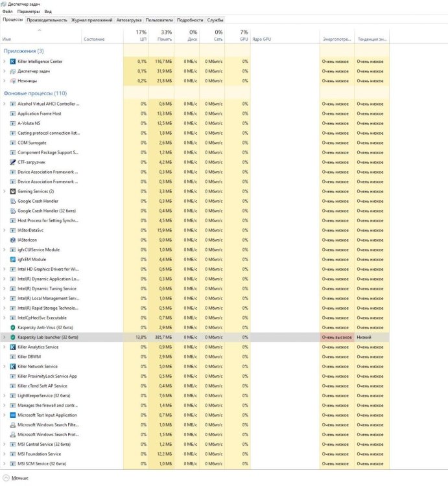The width and height of the screenshot is (448, 486).
Task: Switch to the Подробности tab
Action: point(190,20)
